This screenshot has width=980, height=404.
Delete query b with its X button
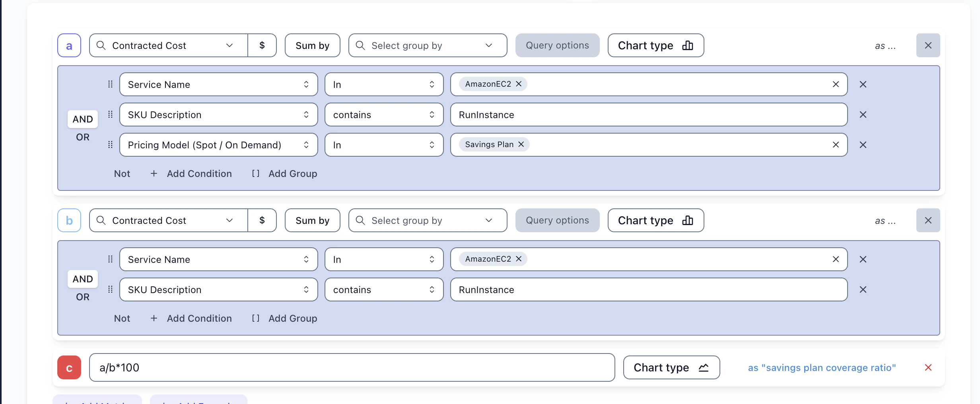pos(928,220)
